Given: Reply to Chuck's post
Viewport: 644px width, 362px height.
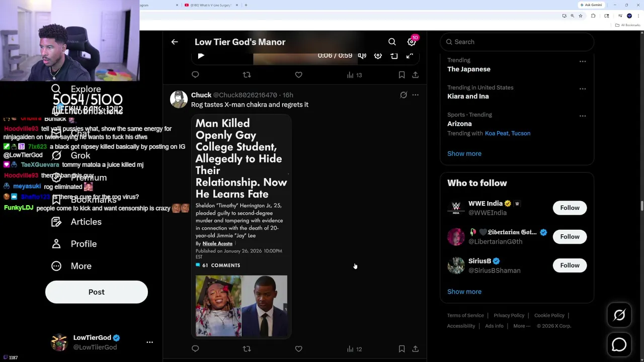Looking at the screenshot, I should (x=195, y=349).
